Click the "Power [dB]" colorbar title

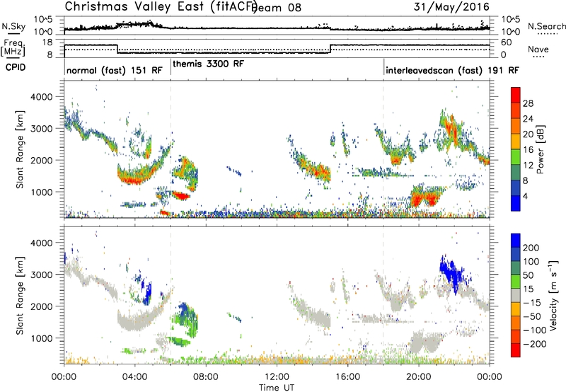click(541, 149)
